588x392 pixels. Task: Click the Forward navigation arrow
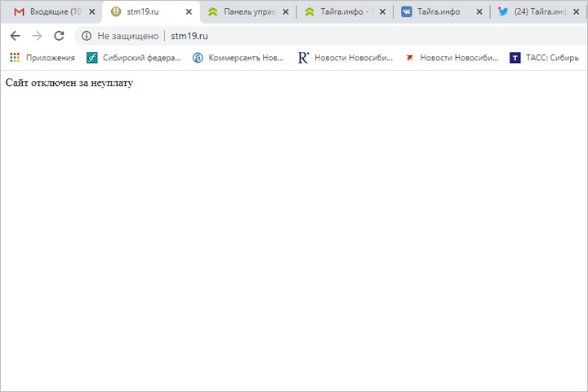37,36
